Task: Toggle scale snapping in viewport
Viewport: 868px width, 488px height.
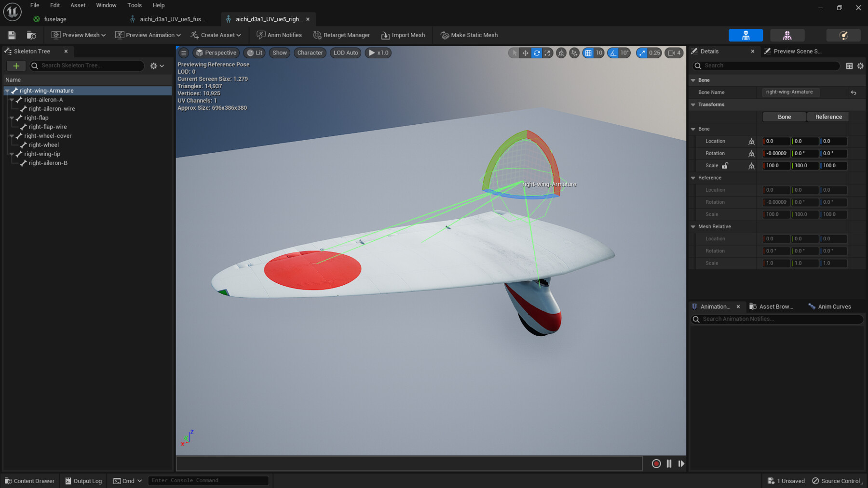Action: point(642,53)
